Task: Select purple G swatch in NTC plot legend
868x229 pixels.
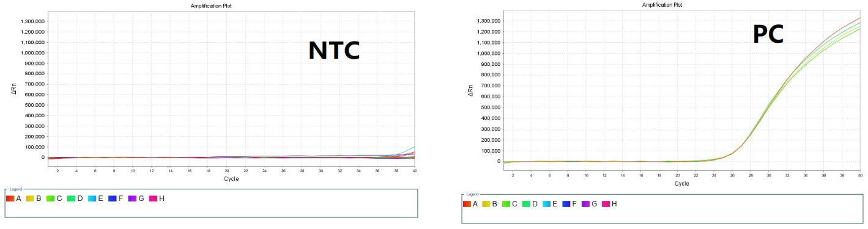Action: [x=133, y=198]
